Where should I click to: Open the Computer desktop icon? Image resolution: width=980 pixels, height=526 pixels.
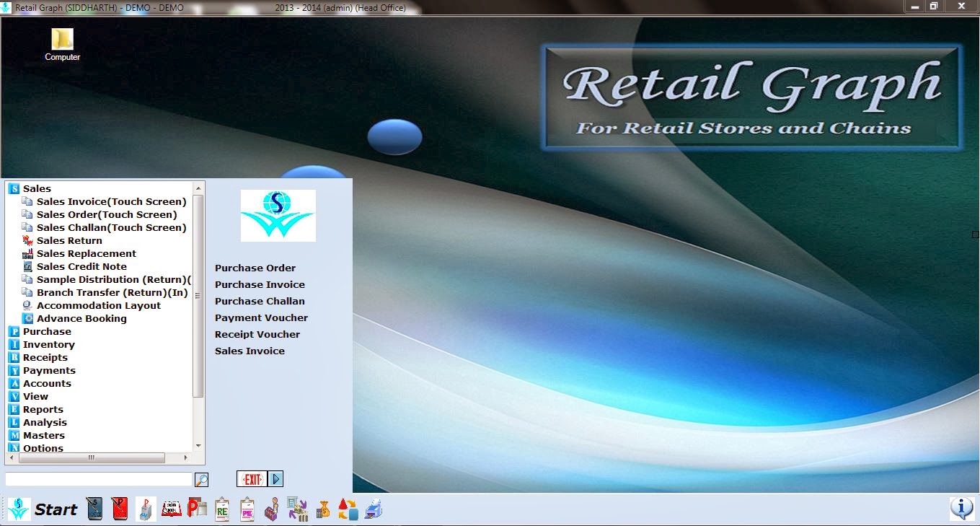pyautogui.click(x=63, y=44)
